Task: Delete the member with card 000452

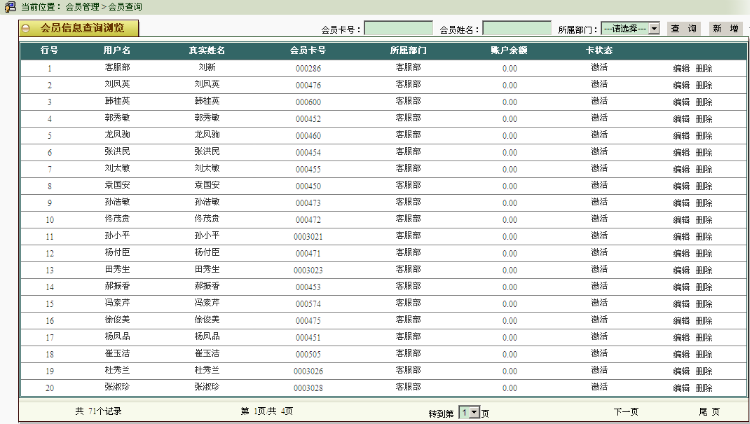Action: click(x=704, y=119)
